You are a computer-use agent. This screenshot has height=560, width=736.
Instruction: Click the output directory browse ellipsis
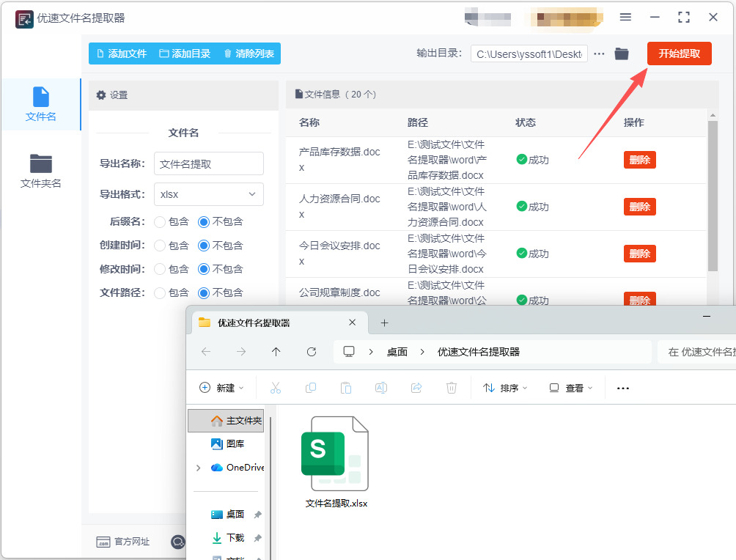599,54
